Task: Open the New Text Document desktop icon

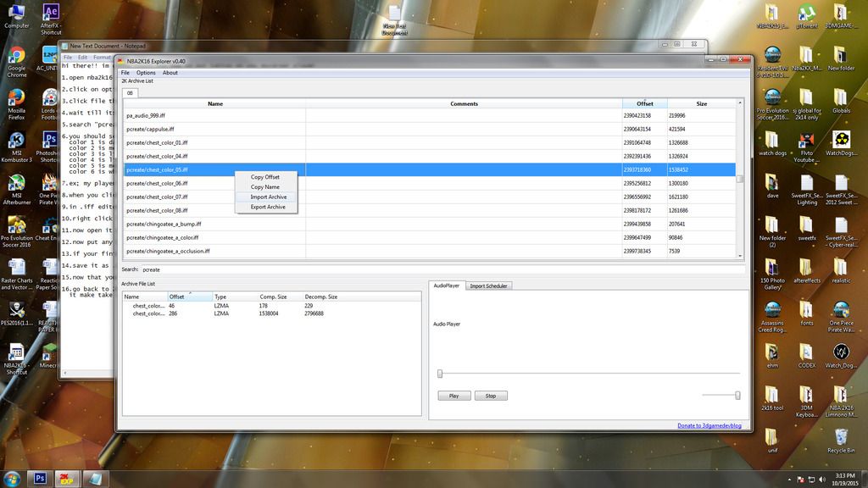Action: (x=394, y=20)
